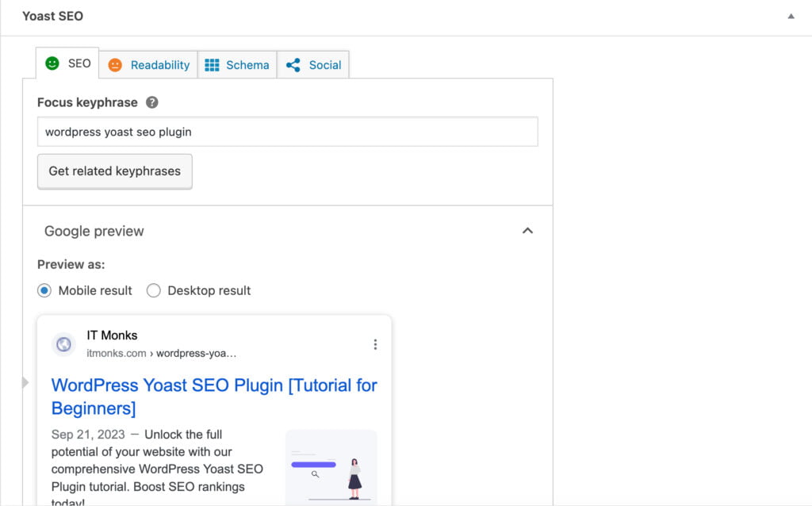812x506 pixels.
Task: Click the three-dot menu in preview card
Action: [375, 344]
